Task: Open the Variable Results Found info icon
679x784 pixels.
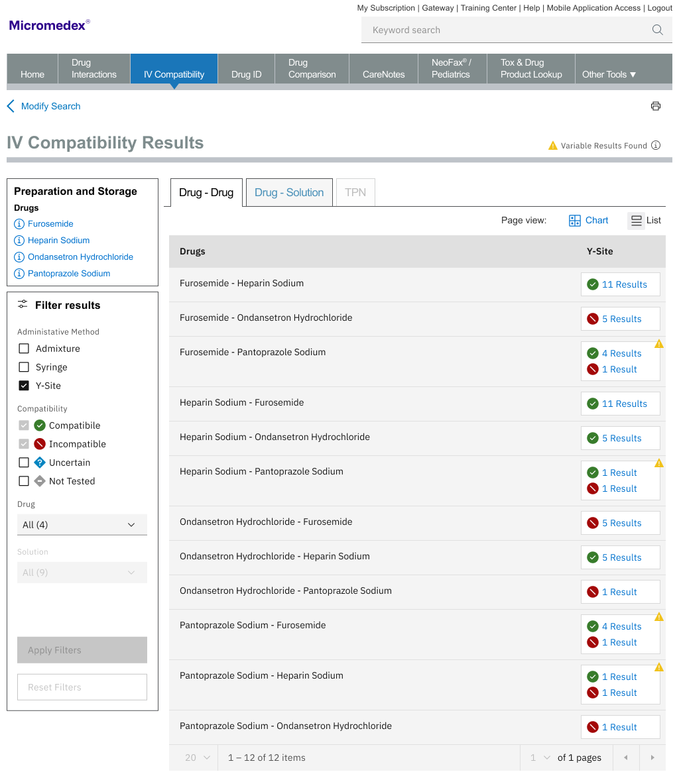Action: click(656, 146)
